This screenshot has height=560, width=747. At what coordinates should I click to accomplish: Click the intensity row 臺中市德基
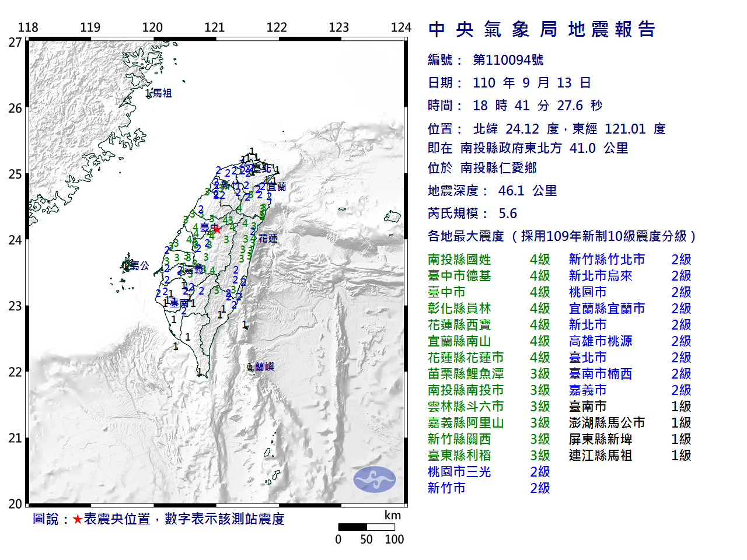coord(489,276)
